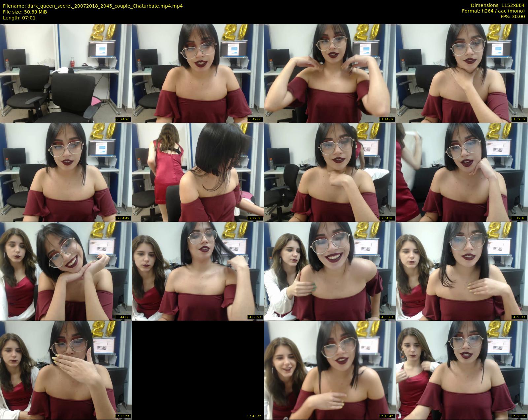Select the thumbnail at 03:44.08
Screen dimensions: 528x420
66,271
